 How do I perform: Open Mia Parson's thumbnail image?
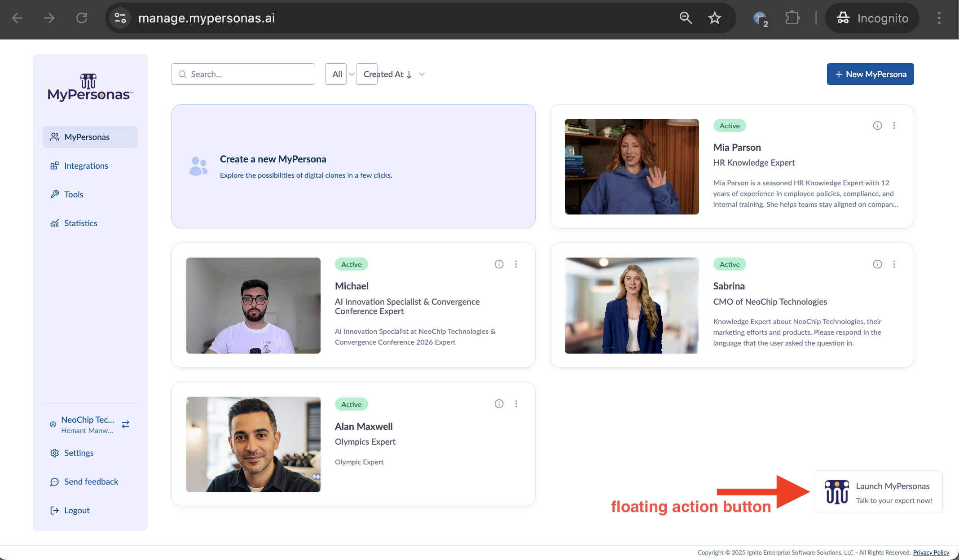click(632, 166)
